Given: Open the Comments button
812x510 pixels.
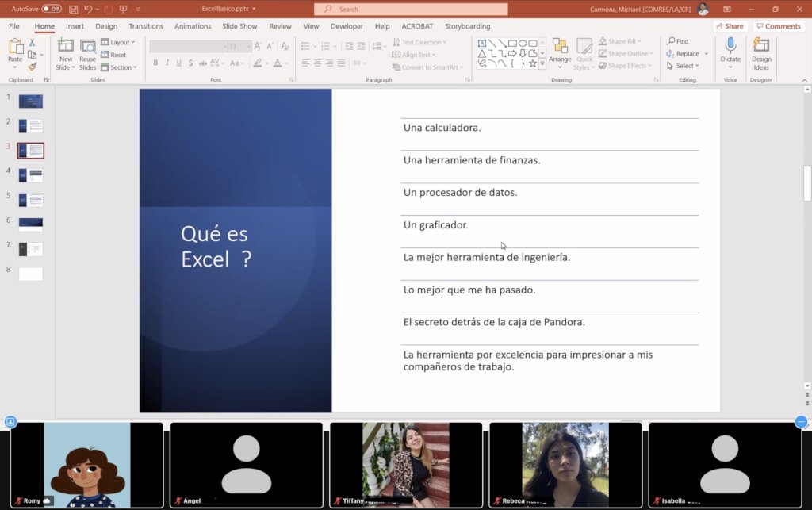Looking at the screenshot, I should click(779, 26).
